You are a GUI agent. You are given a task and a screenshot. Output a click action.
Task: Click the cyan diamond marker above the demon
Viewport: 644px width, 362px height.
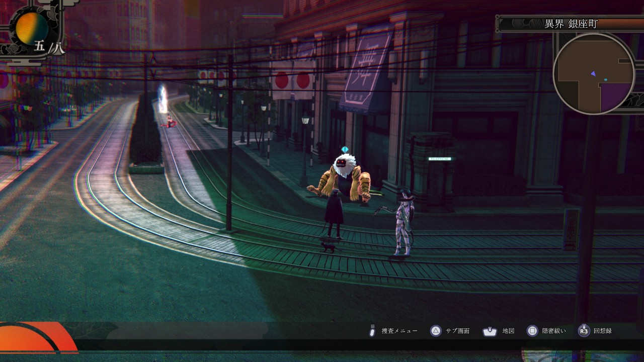[345, 149]
